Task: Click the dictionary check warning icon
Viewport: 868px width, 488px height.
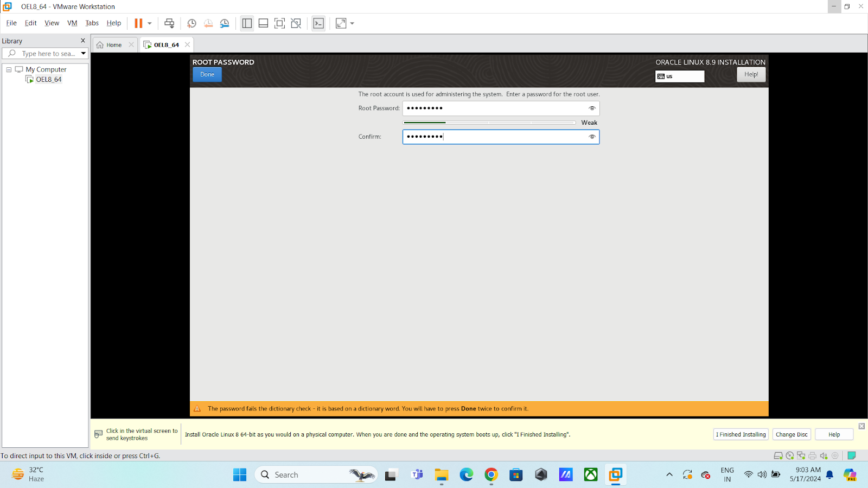Action: coord(197,409)
